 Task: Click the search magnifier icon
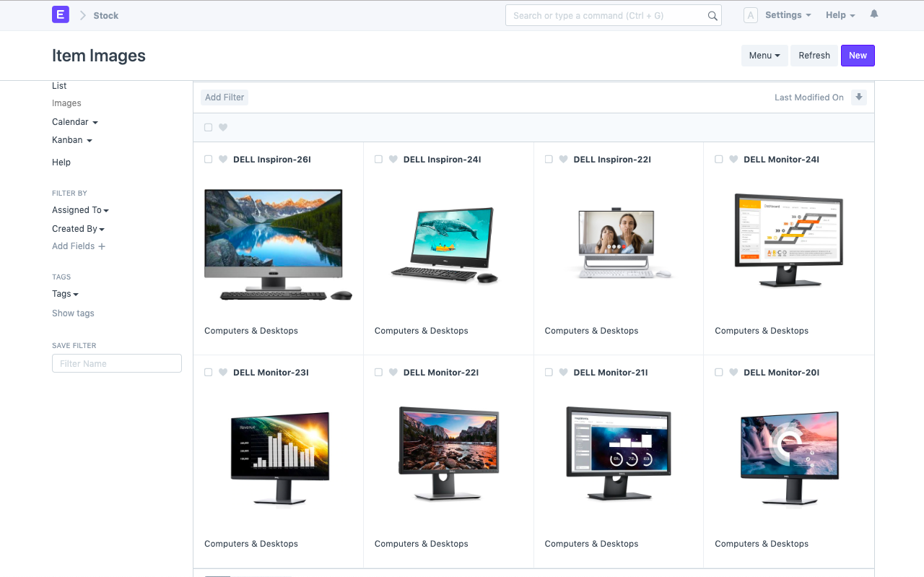pyautogui.click(x=712, y=16)
